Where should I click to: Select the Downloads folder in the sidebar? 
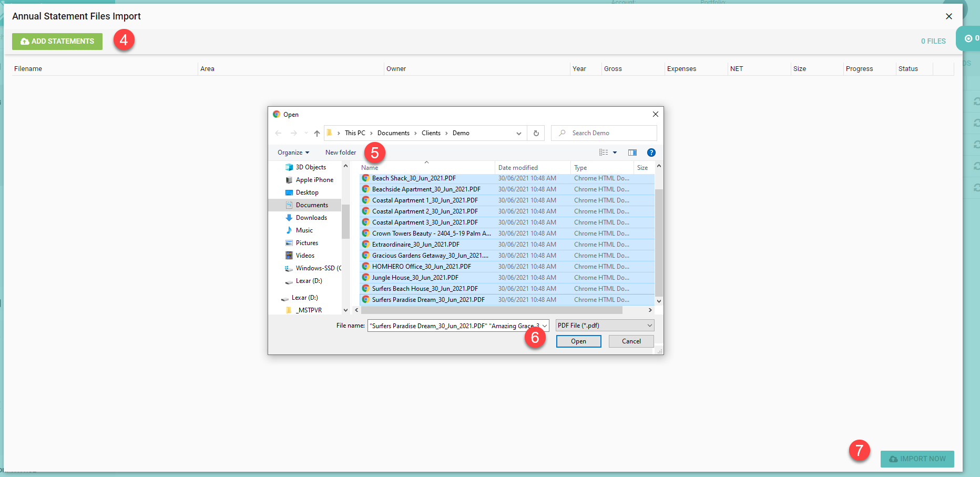(x=311, y=218)
